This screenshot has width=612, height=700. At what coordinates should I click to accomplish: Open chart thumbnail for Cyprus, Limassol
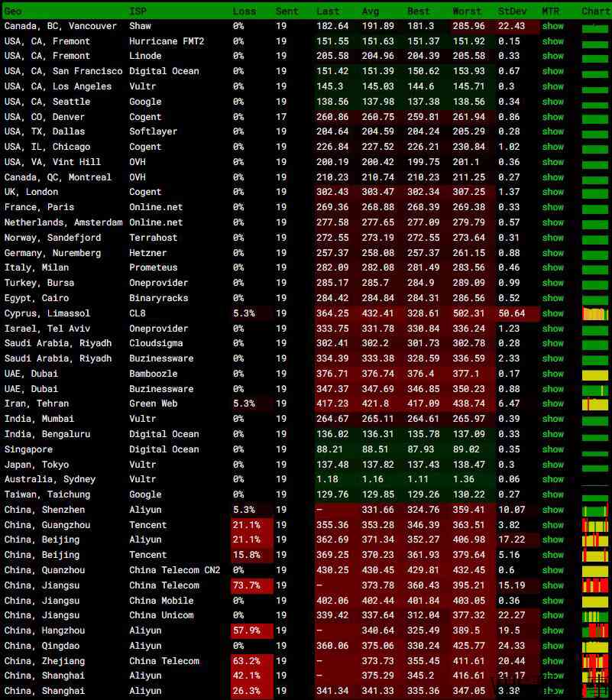pyautogui.click(x=595, y=314)
